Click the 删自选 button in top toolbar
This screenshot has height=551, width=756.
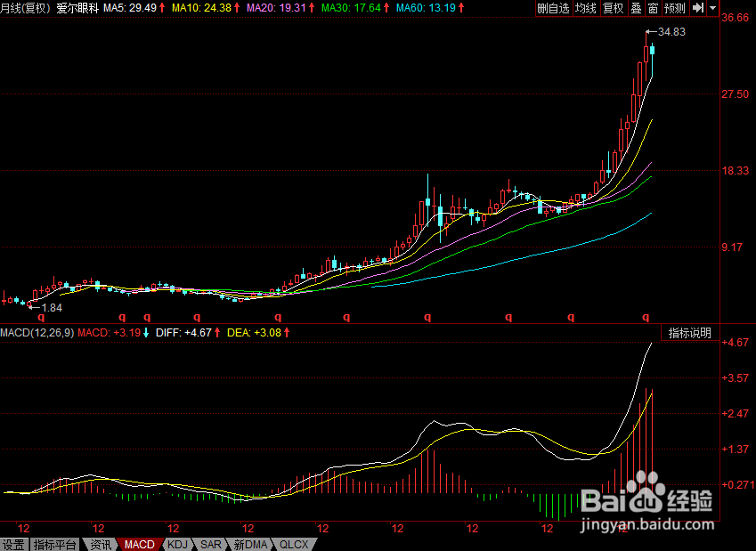point(554,8)
